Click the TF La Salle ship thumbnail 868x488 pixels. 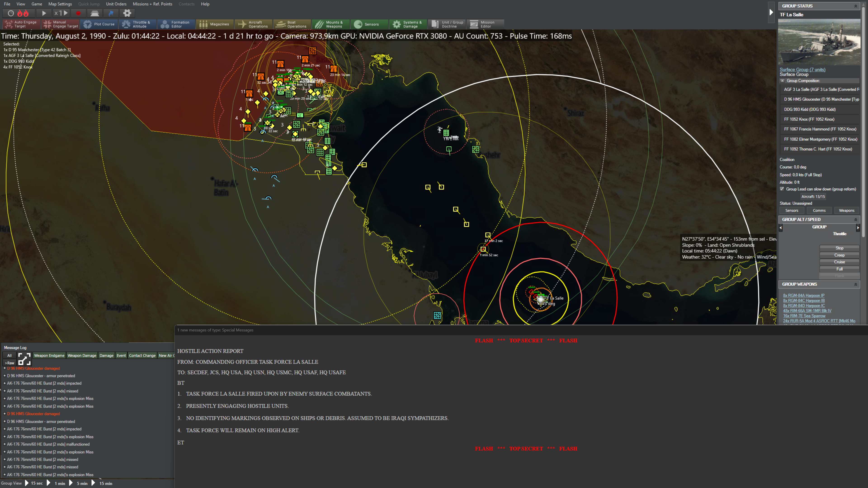coord(819,42)
